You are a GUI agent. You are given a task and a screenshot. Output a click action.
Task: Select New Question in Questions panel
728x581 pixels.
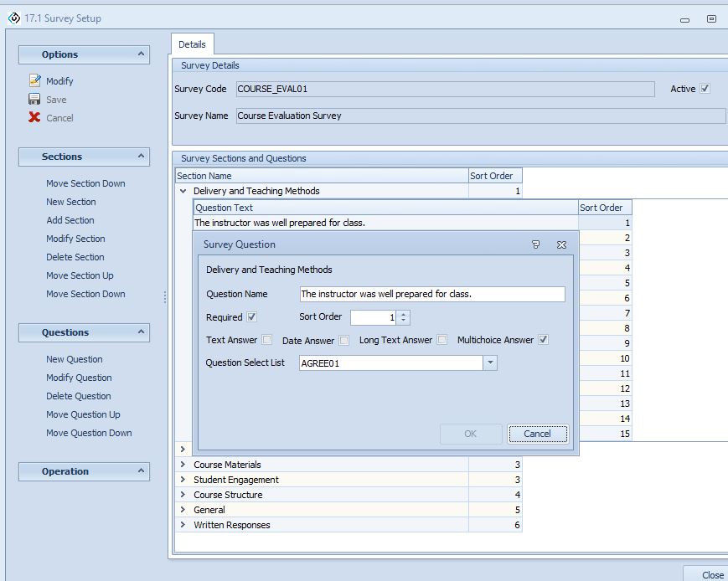click(75, 359)
